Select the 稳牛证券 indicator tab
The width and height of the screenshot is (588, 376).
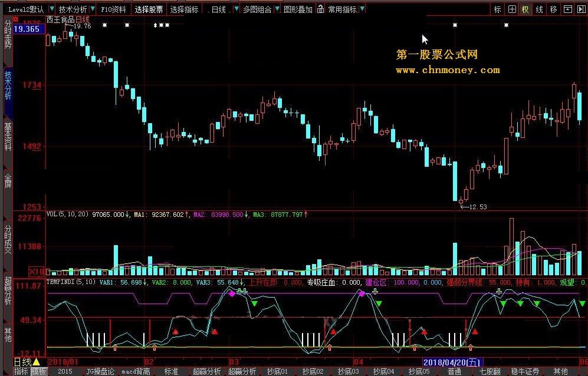point(525,371)
